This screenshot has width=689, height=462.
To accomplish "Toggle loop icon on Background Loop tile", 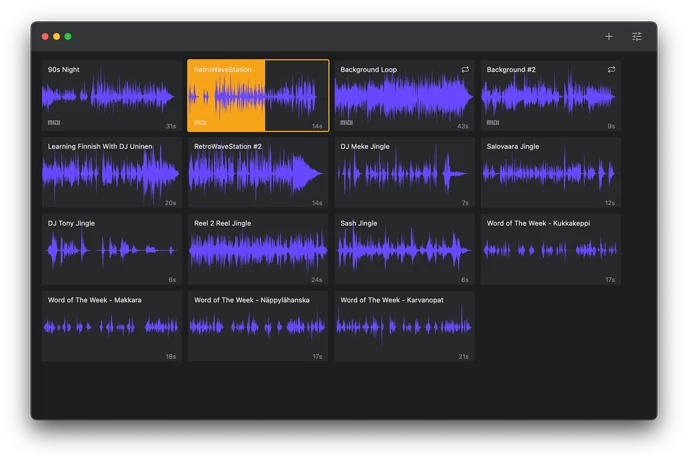I will point(465,69).
